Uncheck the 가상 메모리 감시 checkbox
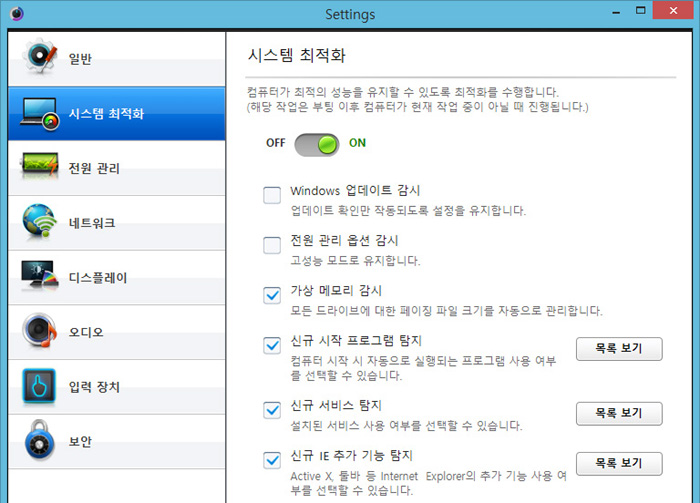 coord(272,295)
